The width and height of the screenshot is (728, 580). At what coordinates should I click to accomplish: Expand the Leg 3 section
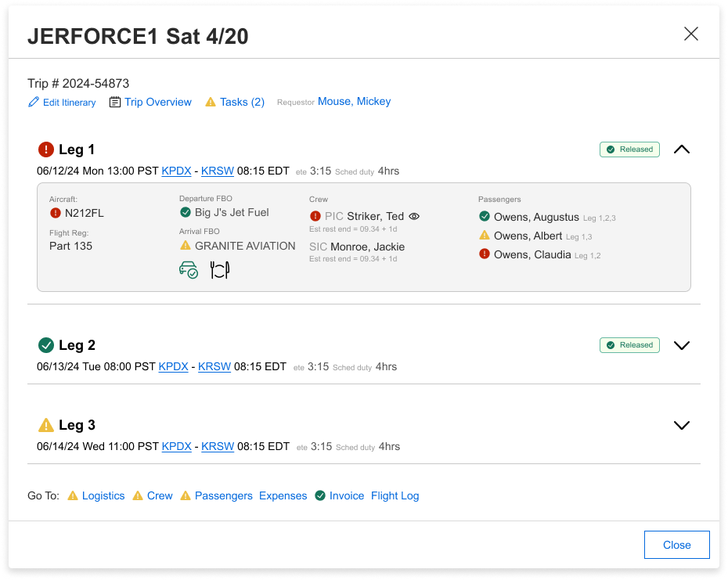coord(682,425)
